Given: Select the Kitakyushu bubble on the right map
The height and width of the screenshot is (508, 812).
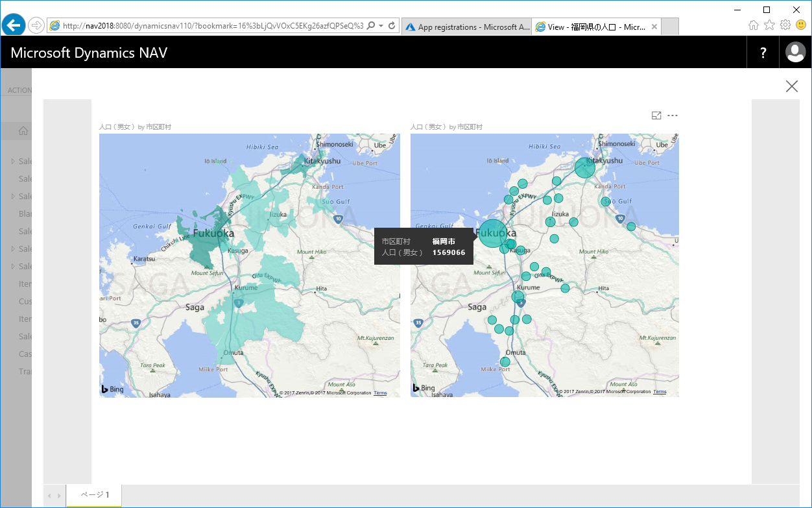Looking at the screenshot, I should pyautogui.click(x=584, y=168).
